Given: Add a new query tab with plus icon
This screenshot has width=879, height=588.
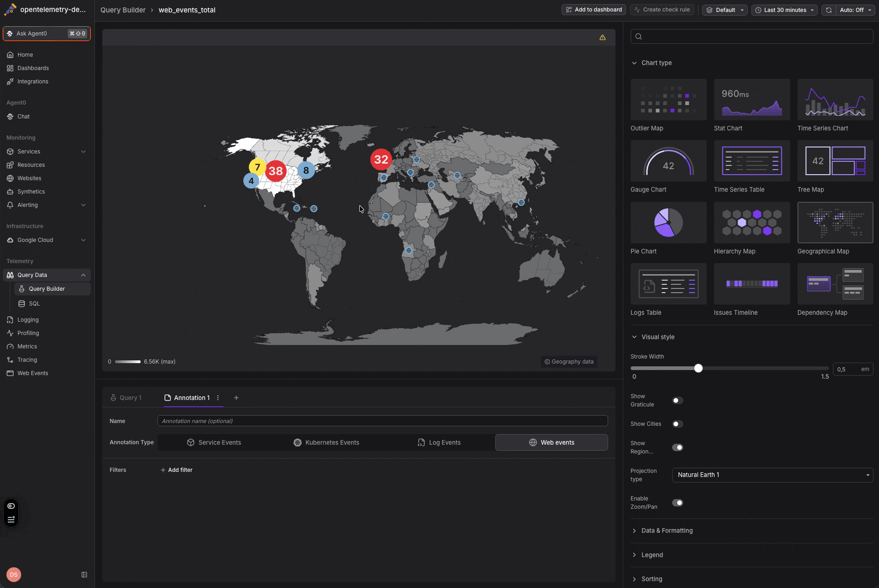Looking at the screenshot, I should (236, 398).
